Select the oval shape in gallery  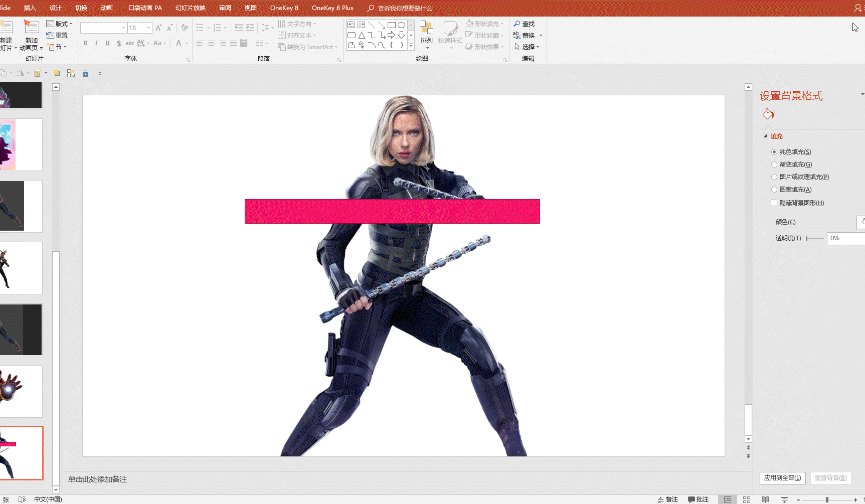pos(402,25)
